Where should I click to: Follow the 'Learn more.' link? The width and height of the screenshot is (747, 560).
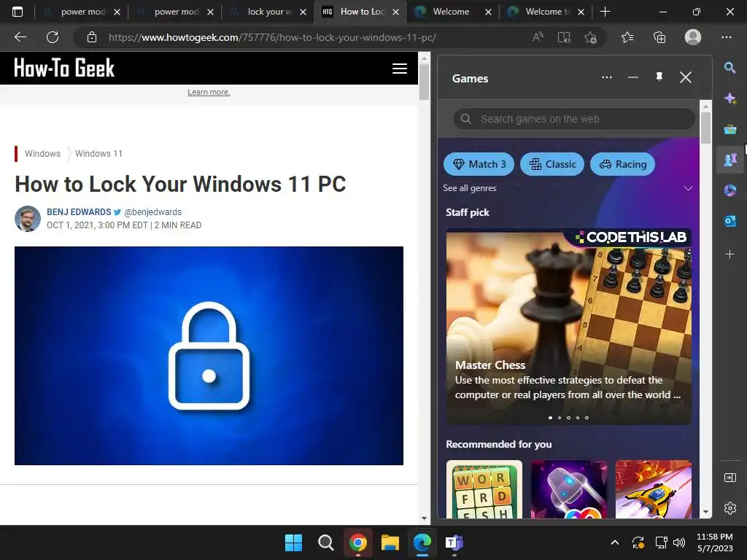[209, 92]
